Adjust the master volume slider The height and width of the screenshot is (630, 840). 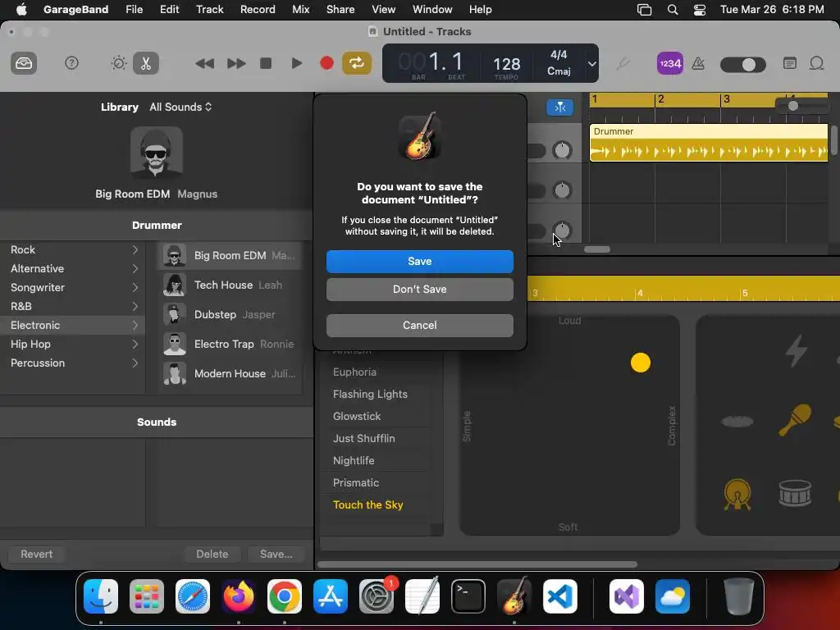[x=743, y=65]
